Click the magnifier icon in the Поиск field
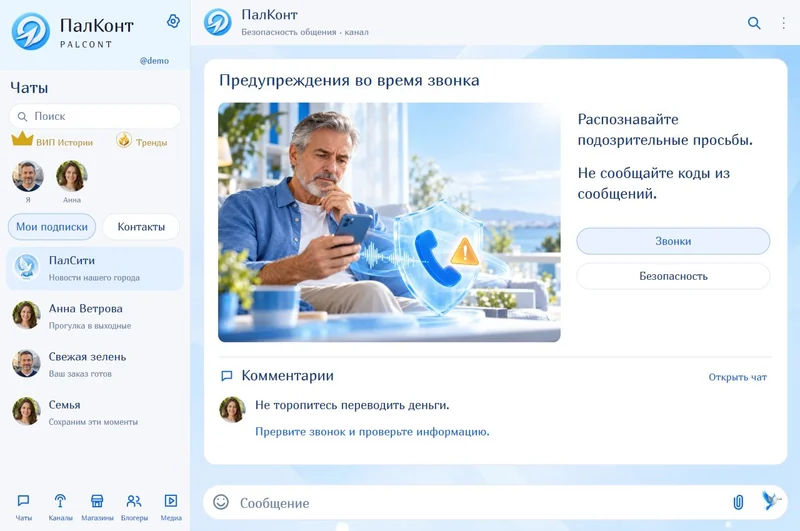Screen dimensions: 800x531 pos(22,117)
